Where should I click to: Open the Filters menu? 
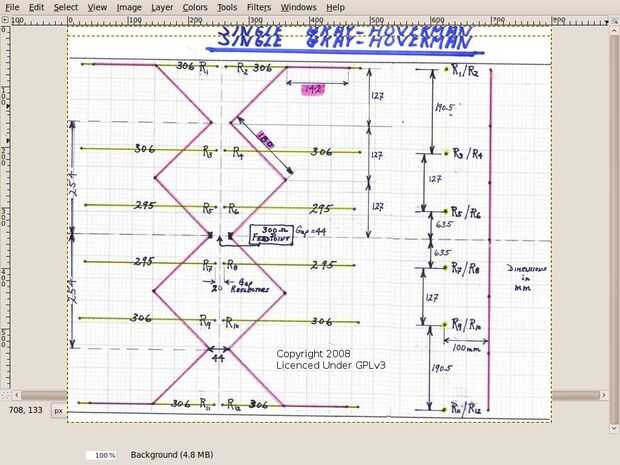pos(259,8)
